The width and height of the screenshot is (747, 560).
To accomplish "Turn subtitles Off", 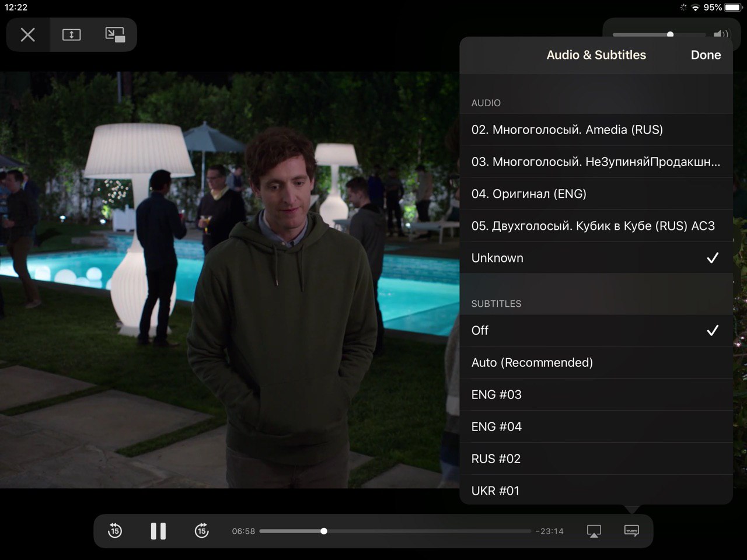I will (596, 330).
